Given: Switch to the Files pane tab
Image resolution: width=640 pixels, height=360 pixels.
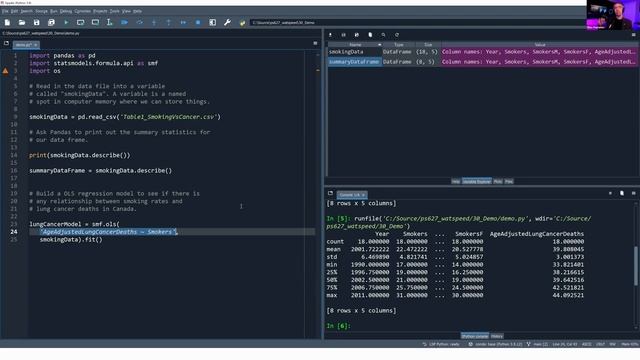Looking at the screenshot, I should click(509, 181).
